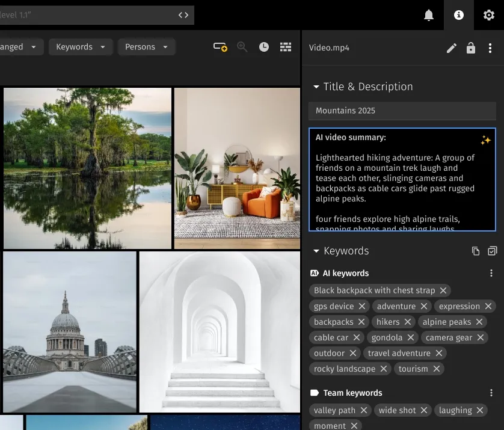Remove the 'Black backpack with chest strap' keyword
This screenshot has width=504, height=430.
click(443, 290)
